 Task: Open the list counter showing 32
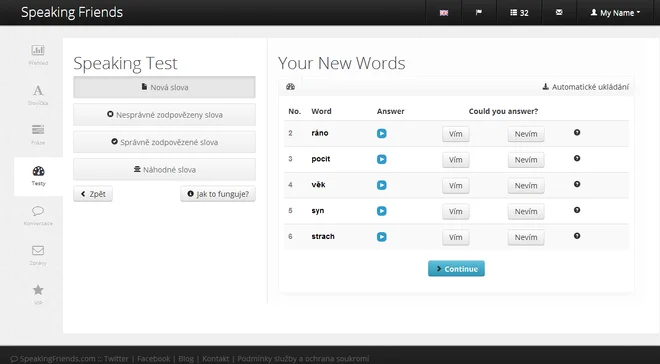click(x=519, y=13)
